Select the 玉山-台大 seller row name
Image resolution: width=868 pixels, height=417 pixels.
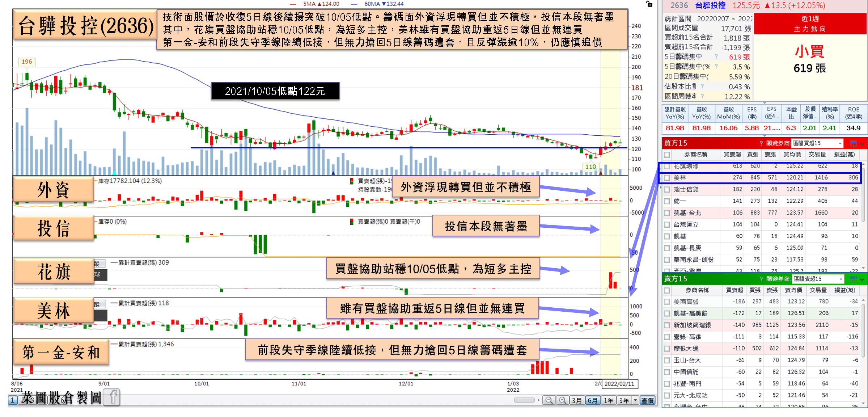click(x=687, y=361)
